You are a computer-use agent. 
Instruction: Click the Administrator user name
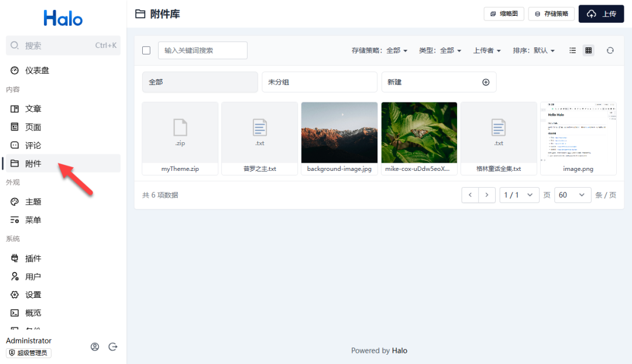click(29, 341)
